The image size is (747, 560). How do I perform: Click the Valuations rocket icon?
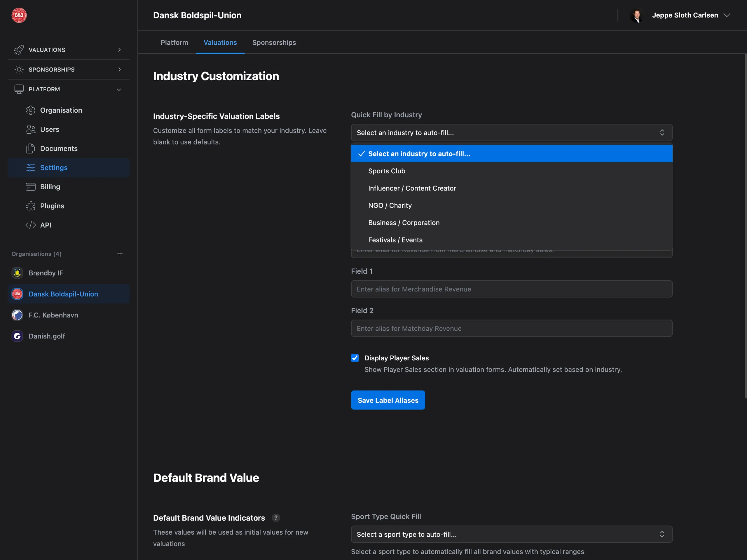19,50
